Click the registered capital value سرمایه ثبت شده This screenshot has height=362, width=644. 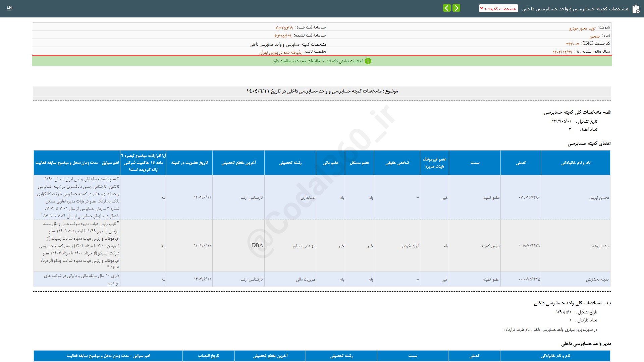[x=284, y=28]
